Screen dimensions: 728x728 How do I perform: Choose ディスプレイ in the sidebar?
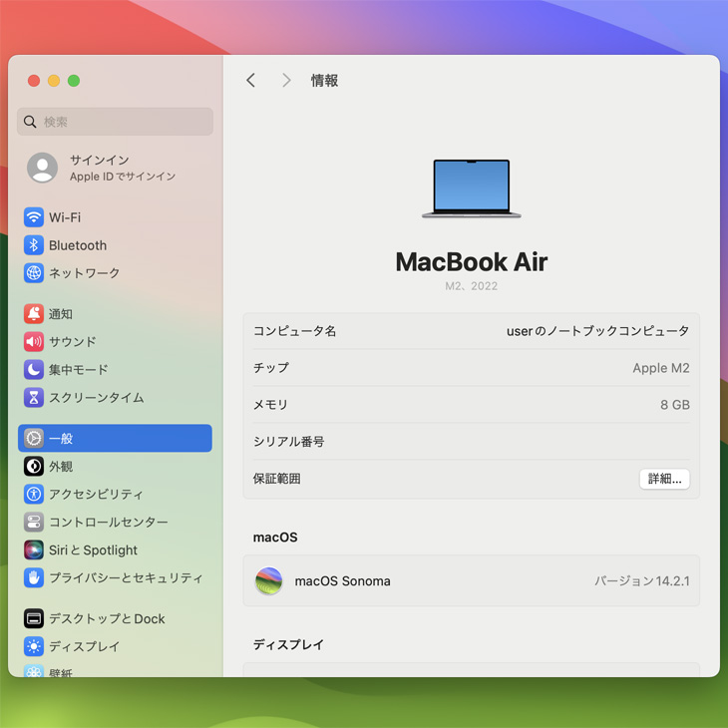tap(84, 647)
